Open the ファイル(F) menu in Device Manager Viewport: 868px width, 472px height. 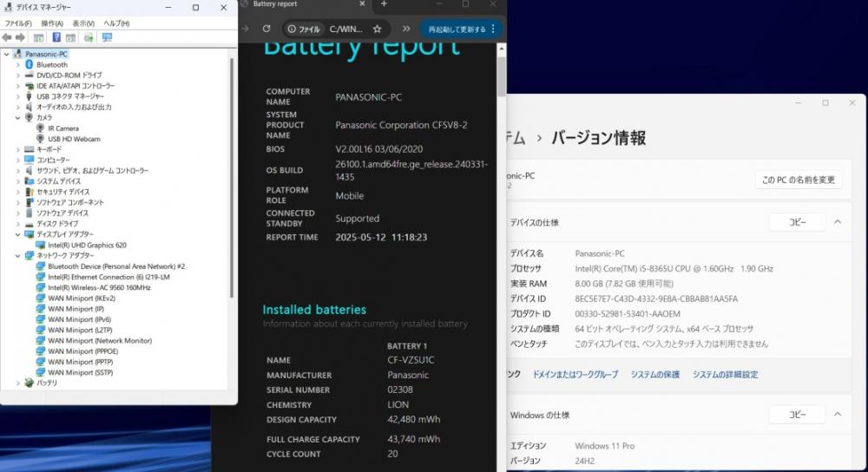tap(17, 23)
